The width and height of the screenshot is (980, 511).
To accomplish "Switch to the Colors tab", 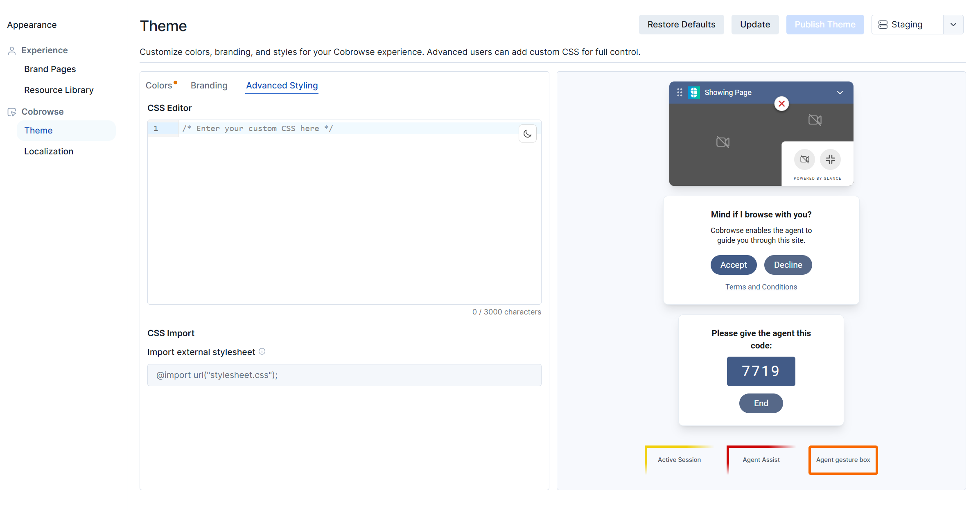I will point(159,85).
